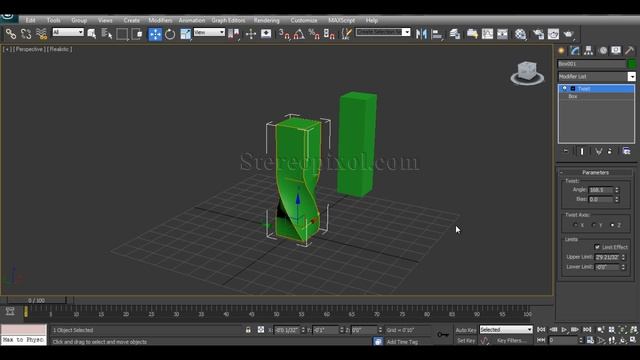Toggle Keyboard Shortcut Override icon
This screenshot has height=360, width=640.
pyautogui.click(x=266, y=34)
